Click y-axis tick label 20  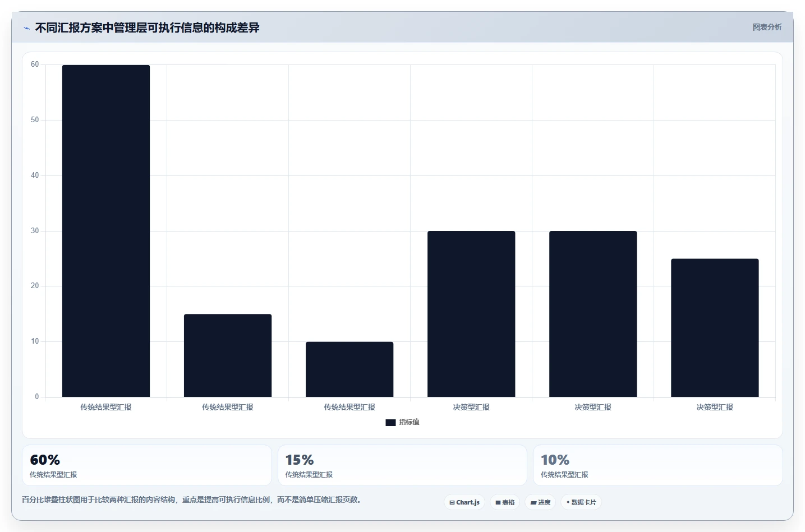tap(35, 286)
